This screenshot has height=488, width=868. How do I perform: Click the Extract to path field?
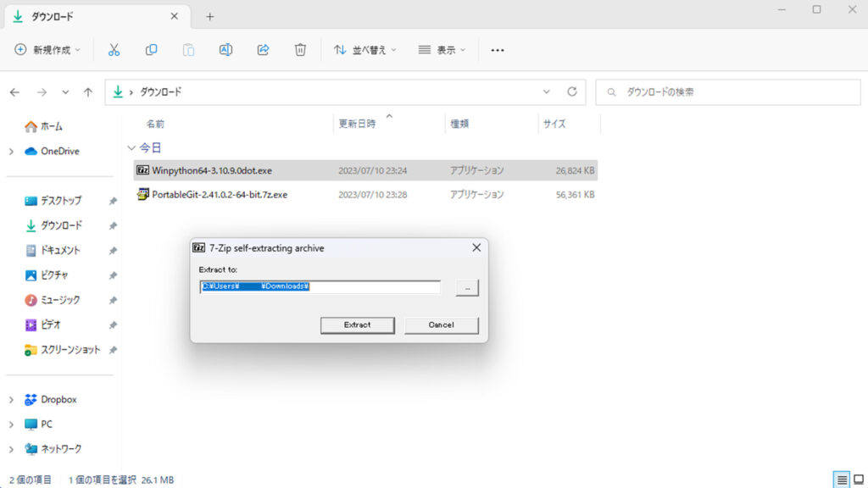320,287
